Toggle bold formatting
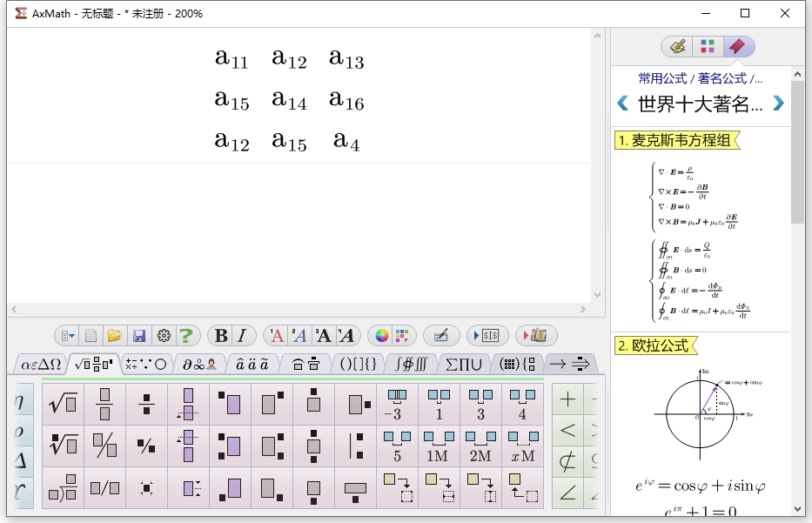 220,335
